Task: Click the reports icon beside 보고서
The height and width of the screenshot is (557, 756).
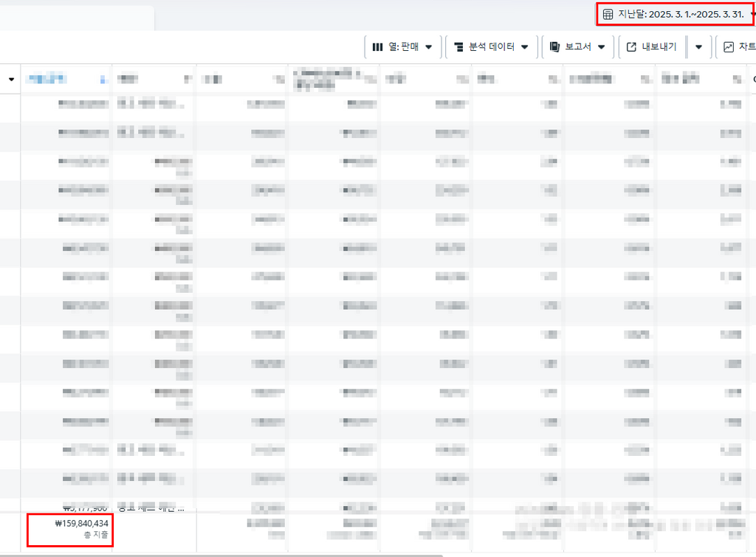Action: [x=554, y=47]
